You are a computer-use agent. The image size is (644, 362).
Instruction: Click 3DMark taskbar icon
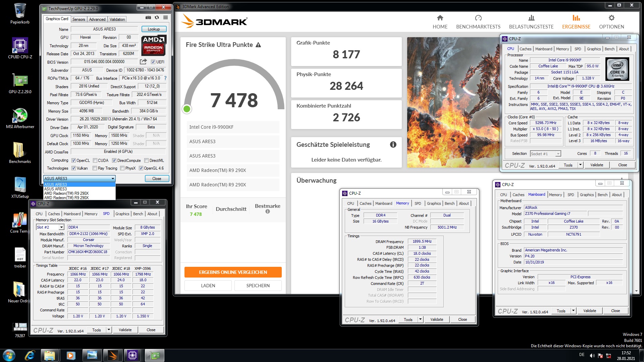[113, 355]
